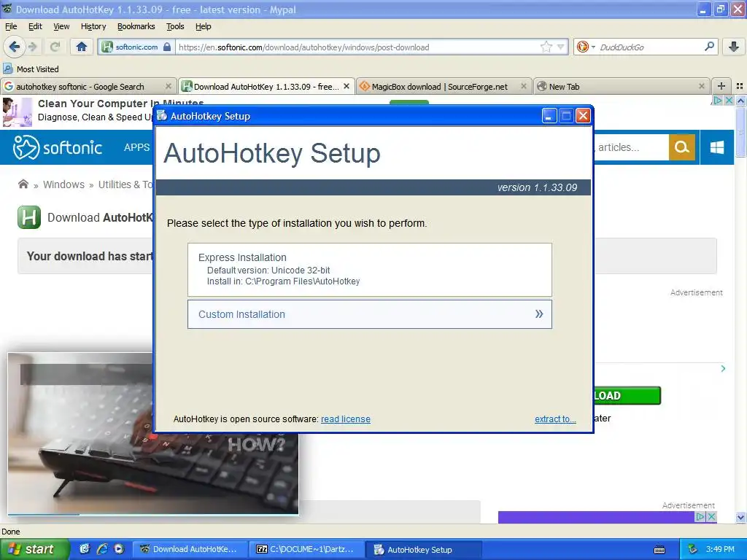Choose Custom Installation in AutoHotkey Setup
Viewport: 747px width, 560px height.
[370, 314]
